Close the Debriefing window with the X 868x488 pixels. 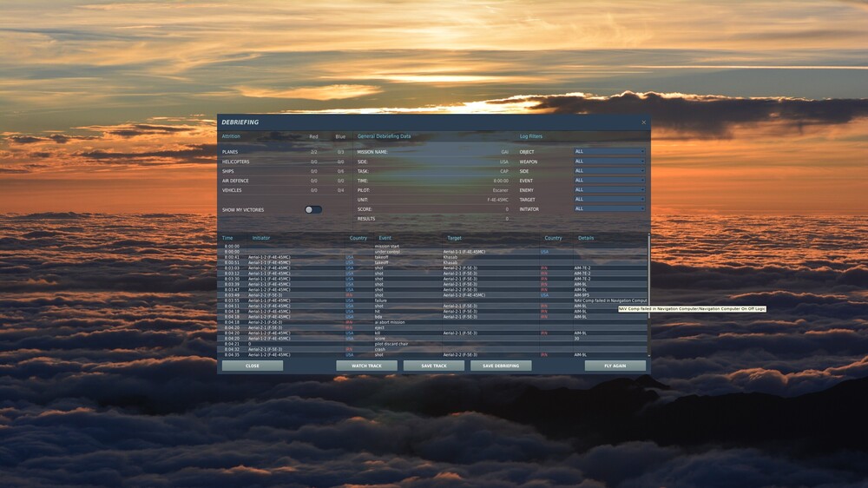[x=643, y=122]
